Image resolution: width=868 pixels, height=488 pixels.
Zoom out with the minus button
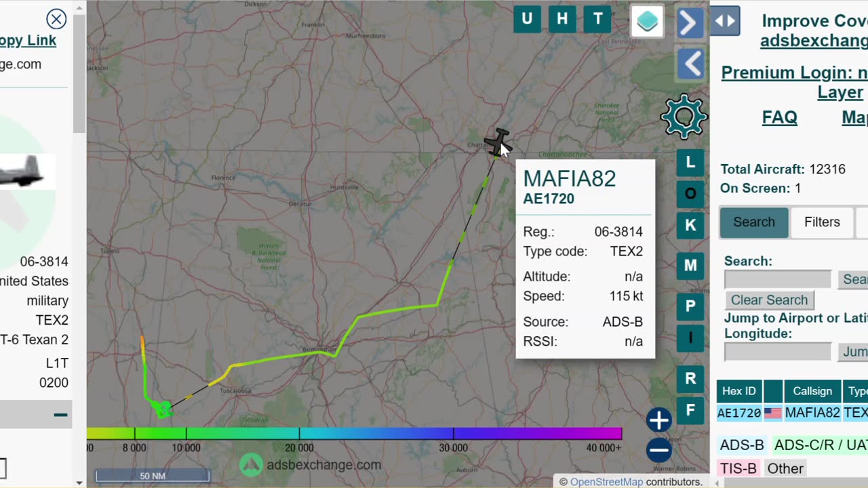click(658, 450)
